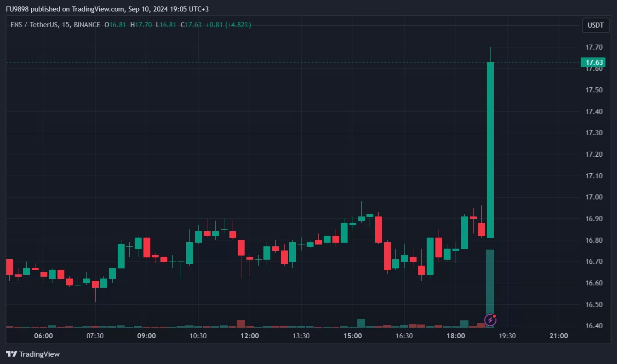Click the 18:00 time axis label
Screen dimensions: 617x364
(456, 336)
